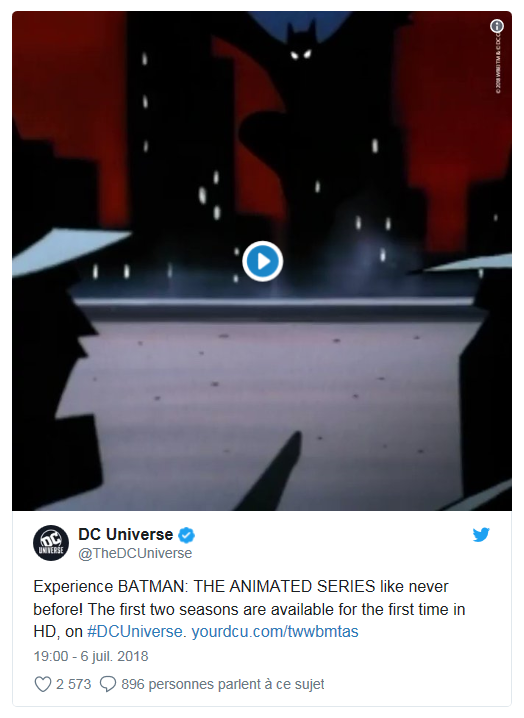Follow the #DCUniverse hashtag link
The width and height of the screenshot is (524, 718).
135,631
